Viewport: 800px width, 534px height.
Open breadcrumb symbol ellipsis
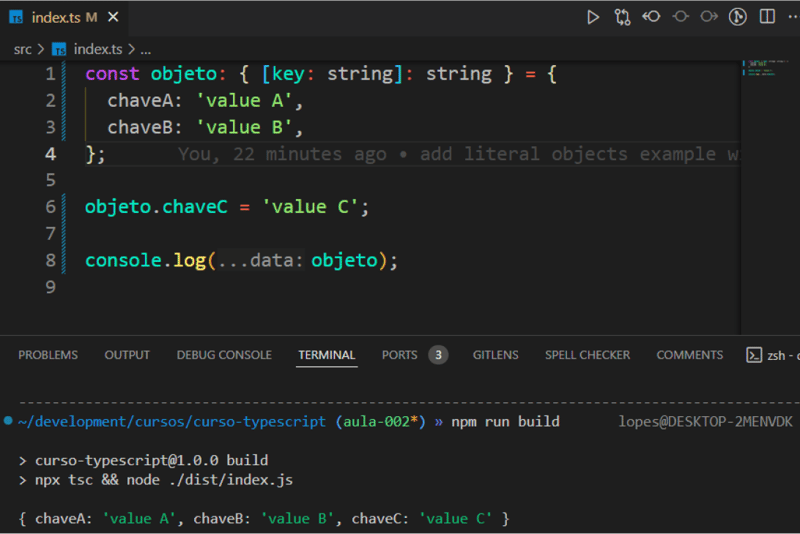click(x=146, y=49)
